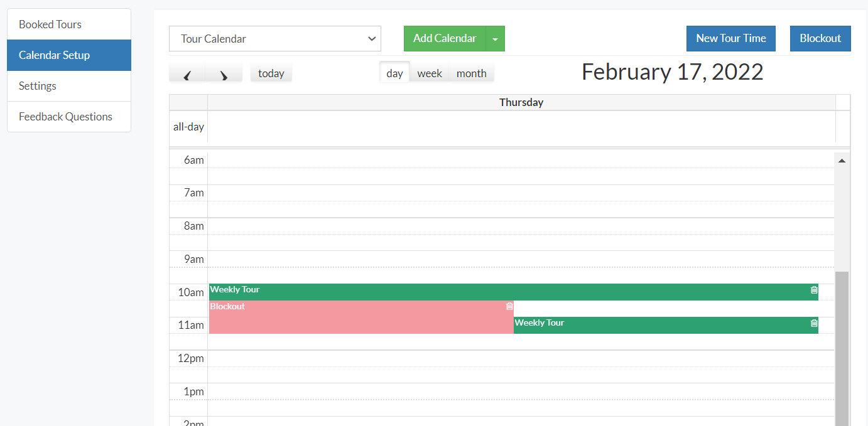This screenshot has width=868, height=426.
Task: Select Calendar Setup in the sidebar
Action: pos(69,55)
